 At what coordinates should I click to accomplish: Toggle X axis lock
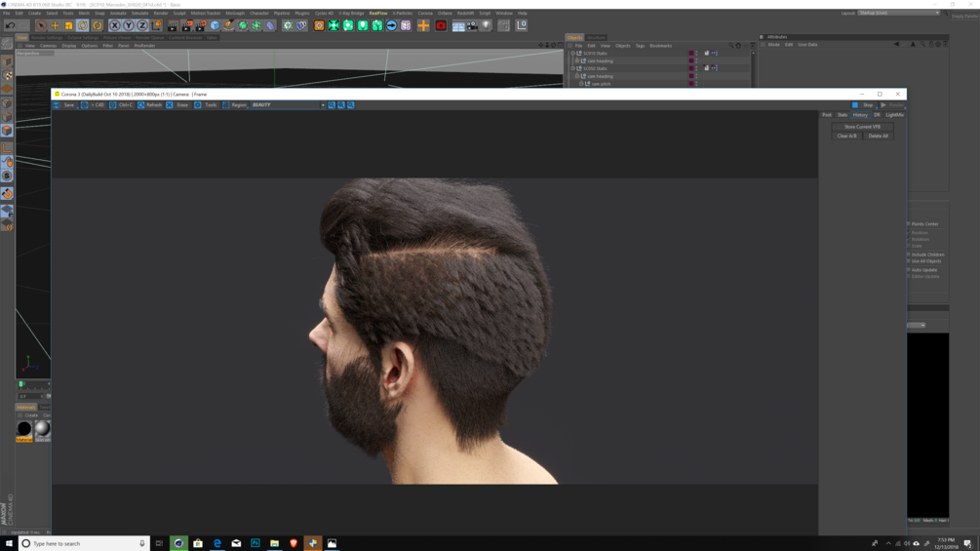point(114,25)
